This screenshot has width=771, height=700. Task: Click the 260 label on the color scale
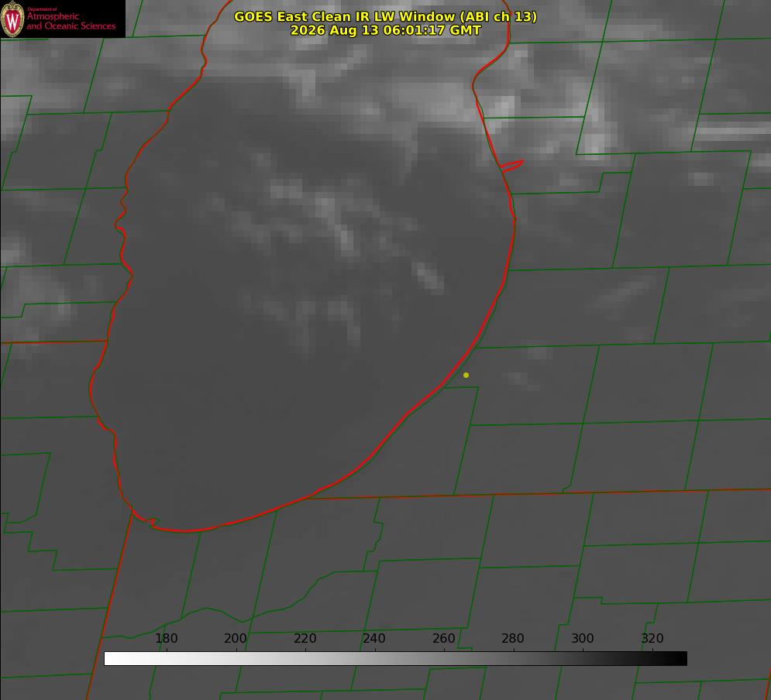click(443, 638)
